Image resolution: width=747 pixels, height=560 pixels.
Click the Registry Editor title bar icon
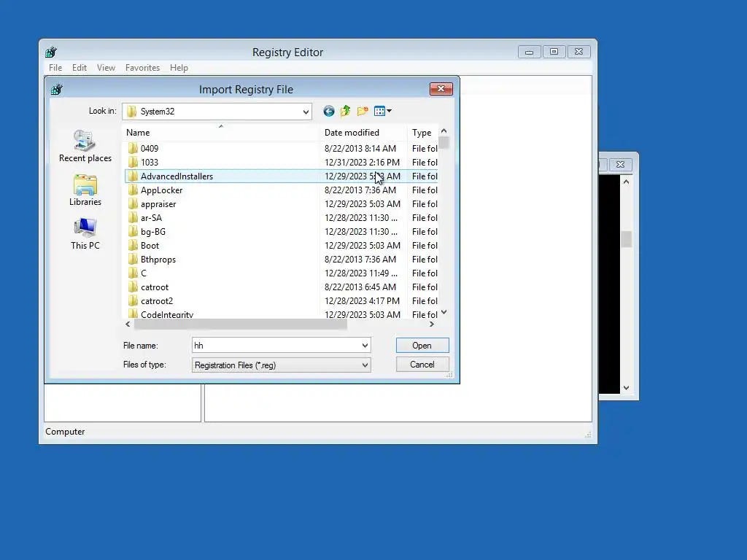point(51,52)
